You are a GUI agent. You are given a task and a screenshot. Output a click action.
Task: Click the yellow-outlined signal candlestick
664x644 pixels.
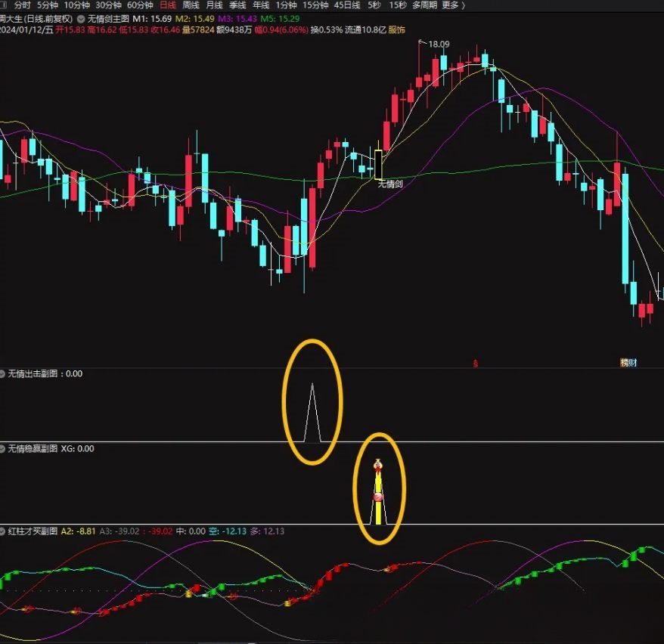tap(379, 164)
